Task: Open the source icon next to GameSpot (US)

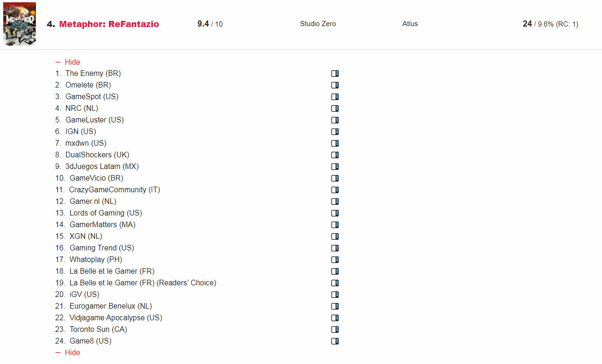Action: 335,97
